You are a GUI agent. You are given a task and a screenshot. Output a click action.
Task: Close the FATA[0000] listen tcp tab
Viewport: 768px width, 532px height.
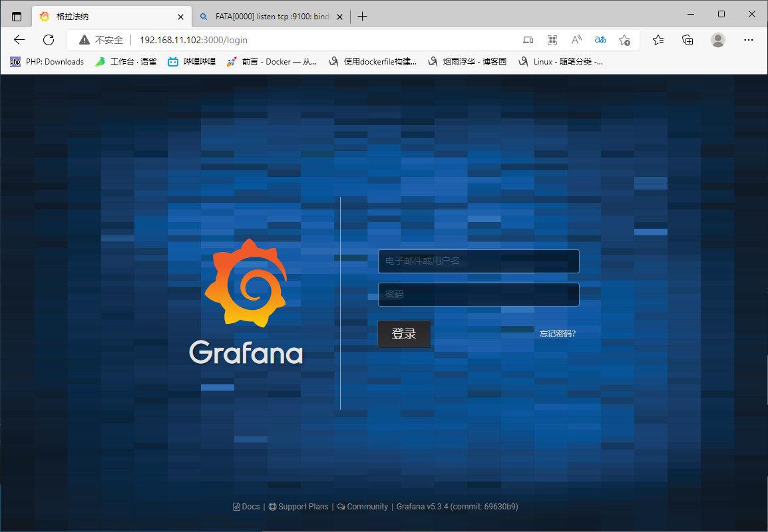(340, 17)
